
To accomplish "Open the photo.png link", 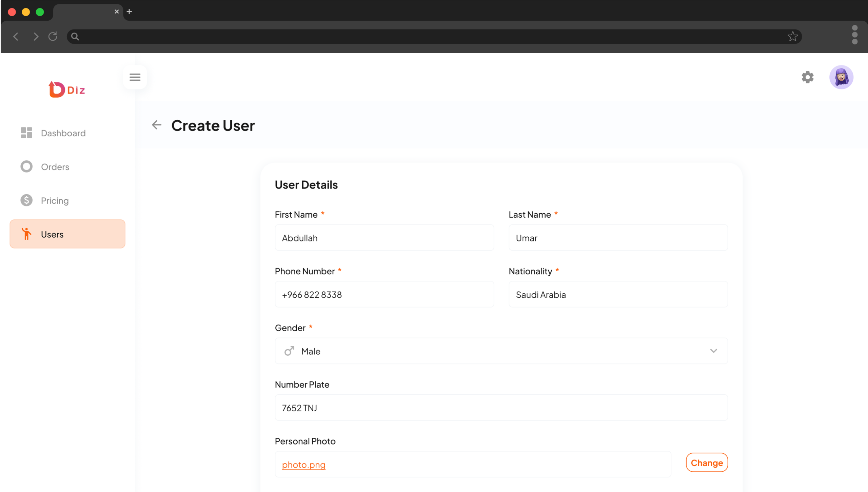I will (x=303, y=465).
